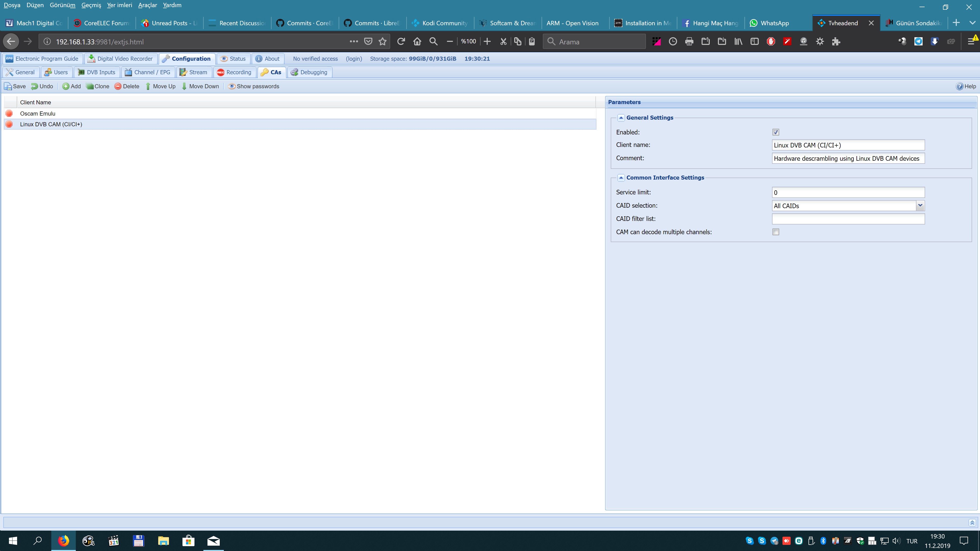The height and width of the screenshot is (551, 980).
Task: Click the Save icon in CAs toolbar
Action: (8, 86)
